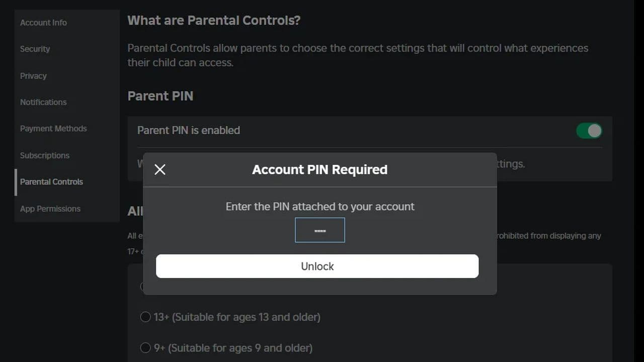
Task: Open the App Permissions section
Action: coord(50,209)
